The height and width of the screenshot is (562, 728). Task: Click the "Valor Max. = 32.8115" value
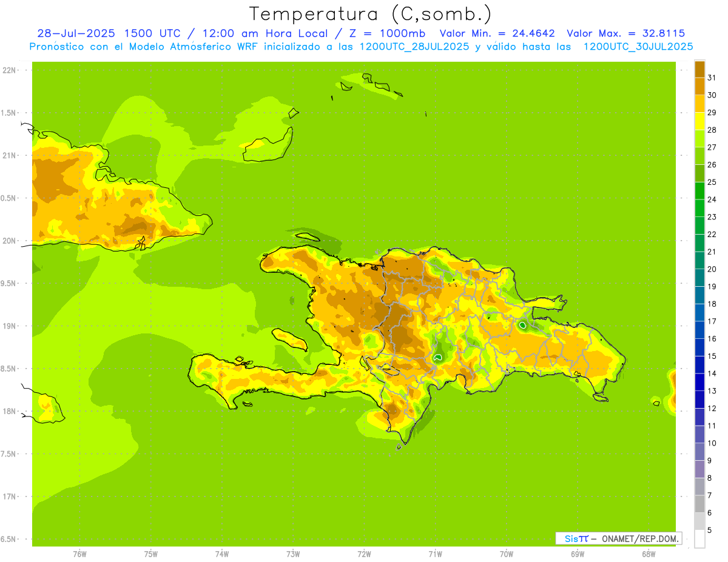pos(626,33)
